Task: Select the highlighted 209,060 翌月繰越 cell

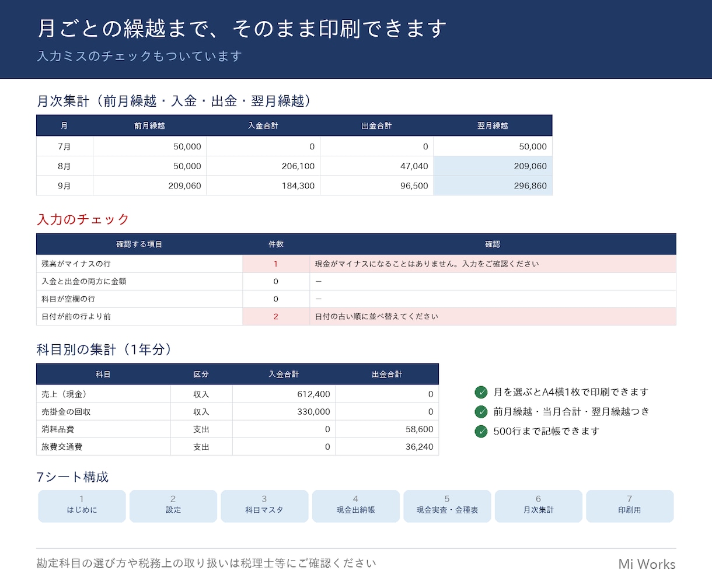Action: pyautogui.click(x=493, y=166)
